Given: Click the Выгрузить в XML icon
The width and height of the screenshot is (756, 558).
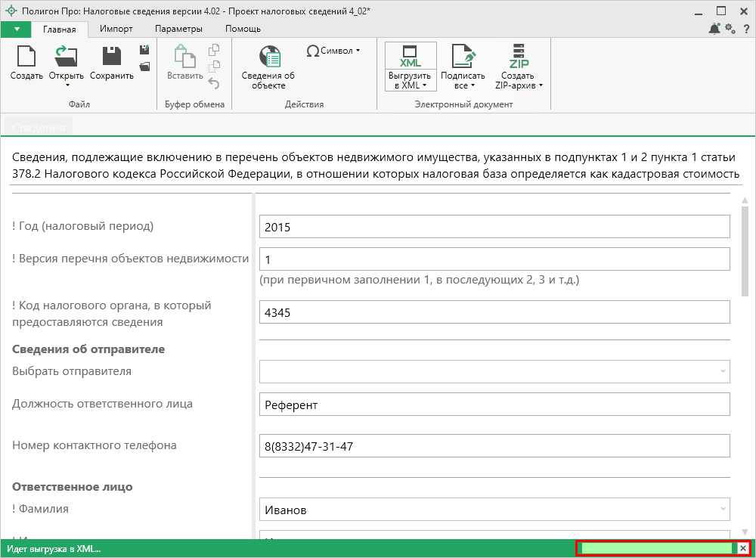Looking at the screenshot, I should tap(411, 57).
